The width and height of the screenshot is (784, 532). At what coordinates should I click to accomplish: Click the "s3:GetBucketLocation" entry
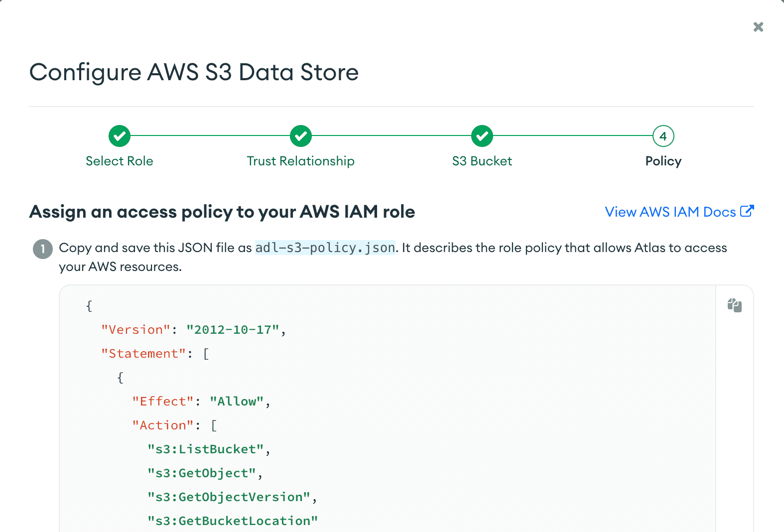pyautogui.click(x=233, y=521)
